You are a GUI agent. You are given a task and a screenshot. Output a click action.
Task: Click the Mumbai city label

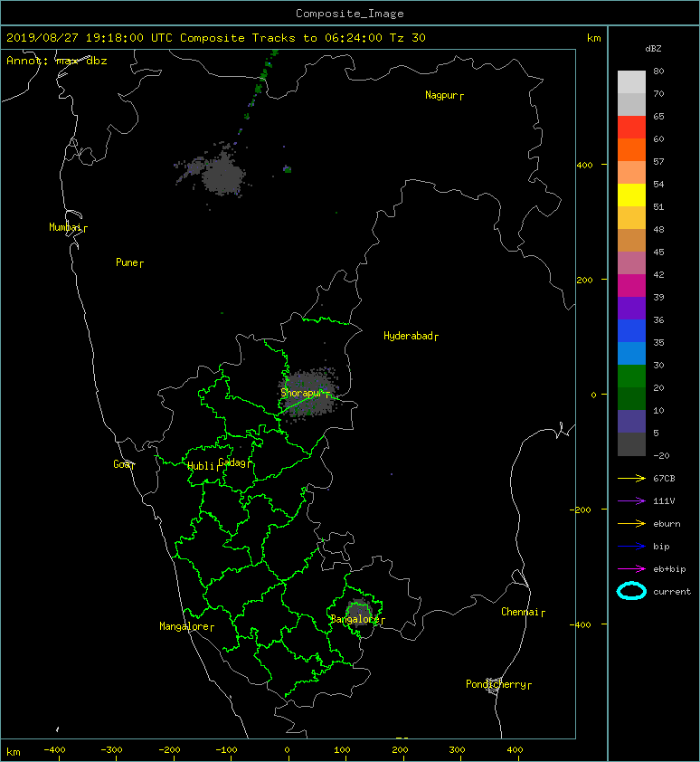click(x=65, y=227)
